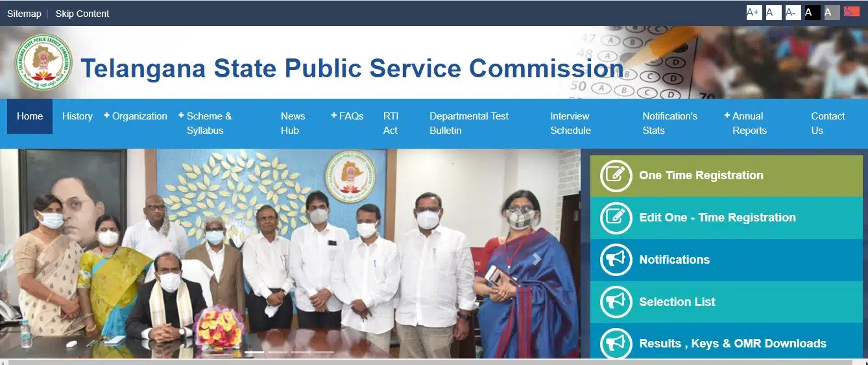Screen dimensions: 868x365
Task: Open RTI Act menu item
Action: [391, 123]
